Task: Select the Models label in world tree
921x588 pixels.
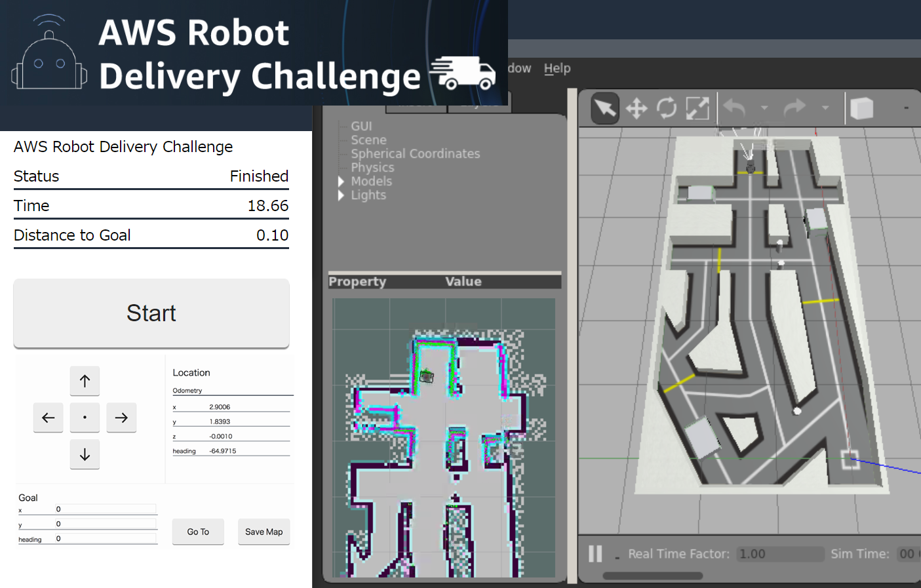Action: coord(371,181)
